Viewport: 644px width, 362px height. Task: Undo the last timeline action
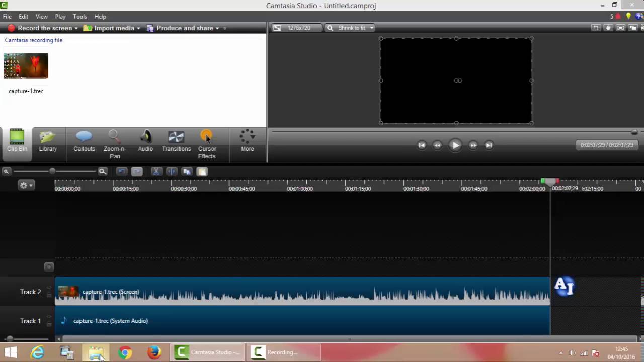(121, 172)
